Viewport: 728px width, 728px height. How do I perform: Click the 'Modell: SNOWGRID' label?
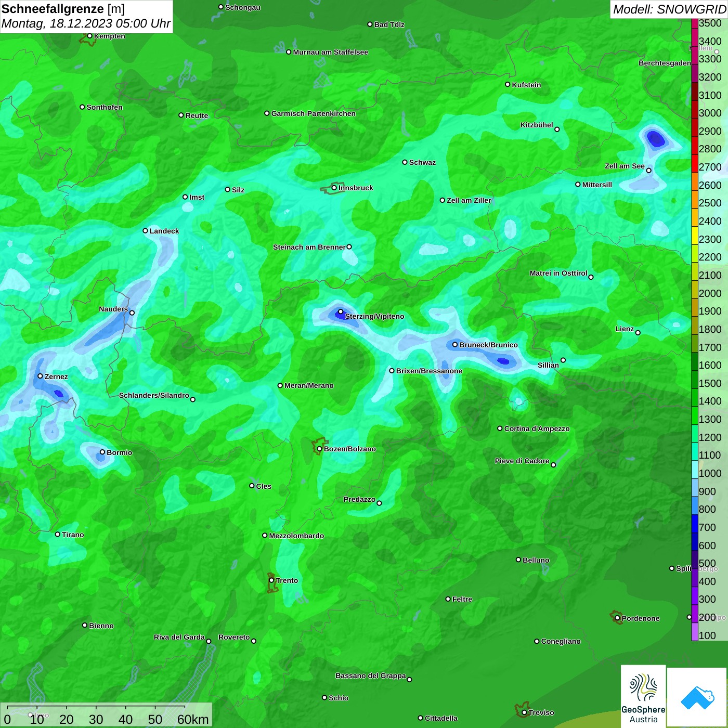click(669, 9)
